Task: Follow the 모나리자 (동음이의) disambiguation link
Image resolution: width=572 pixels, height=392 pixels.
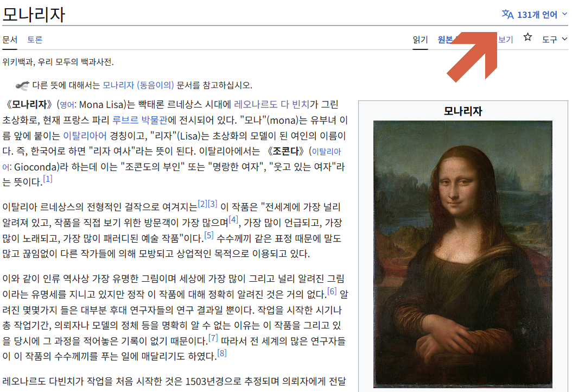Action: [138, 85]
